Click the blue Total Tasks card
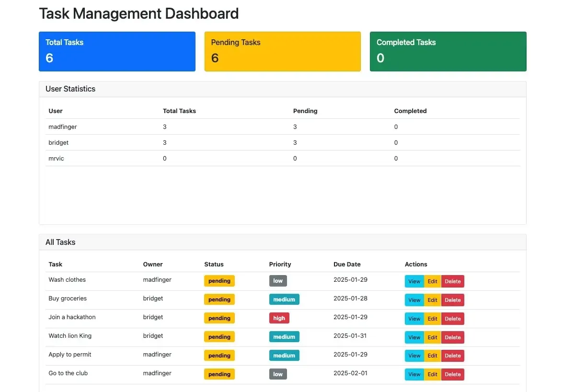Image resolution: width=563 pixels, height=392 pixels. [117, 51]
